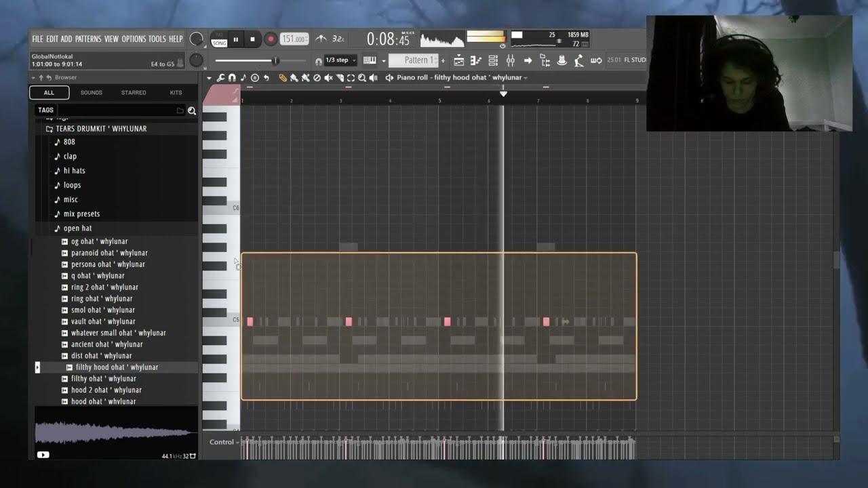Switch to the SOUNDS browser tab

point(91,93)
